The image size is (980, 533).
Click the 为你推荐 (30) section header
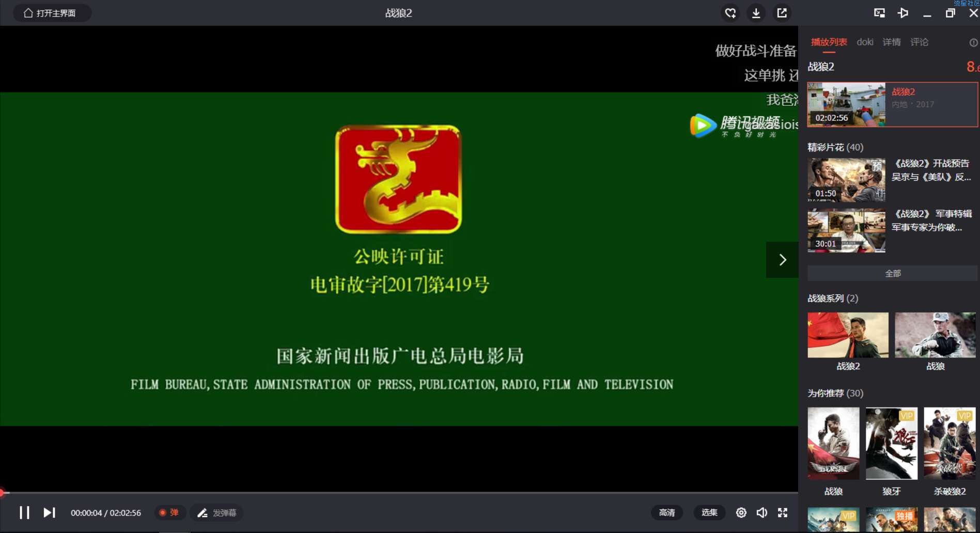click(x=835, y=393)
